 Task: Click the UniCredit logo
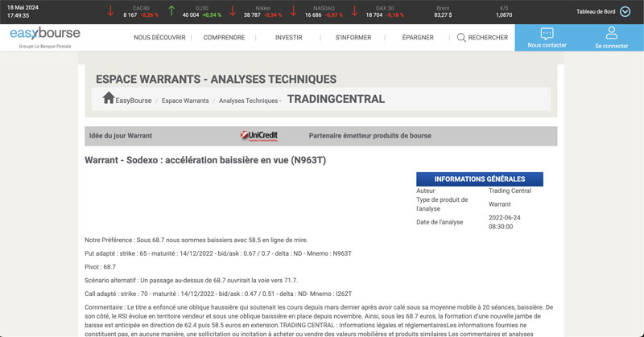pyautogui.click(x=259, y=136)
